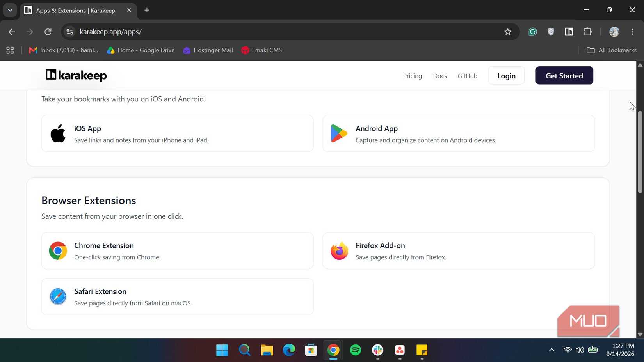Open Slack from the taskbar

click(x=377, y=350)
